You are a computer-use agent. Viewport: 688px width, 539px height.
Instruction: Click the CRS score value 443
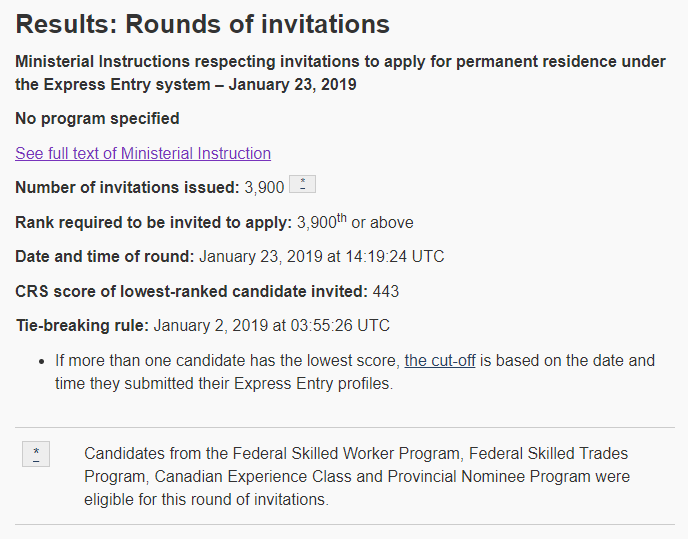point(386,291)
